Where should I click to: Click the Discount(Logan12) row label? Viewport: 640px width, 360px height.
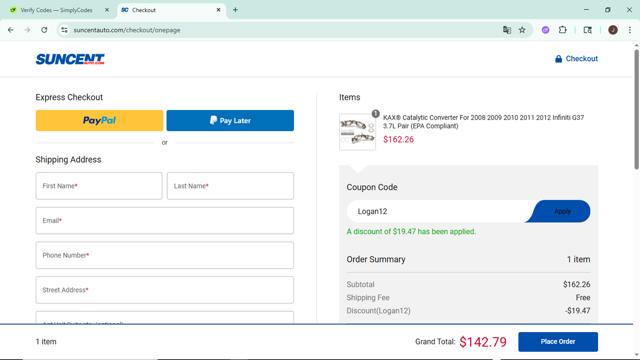click(378, 311)
